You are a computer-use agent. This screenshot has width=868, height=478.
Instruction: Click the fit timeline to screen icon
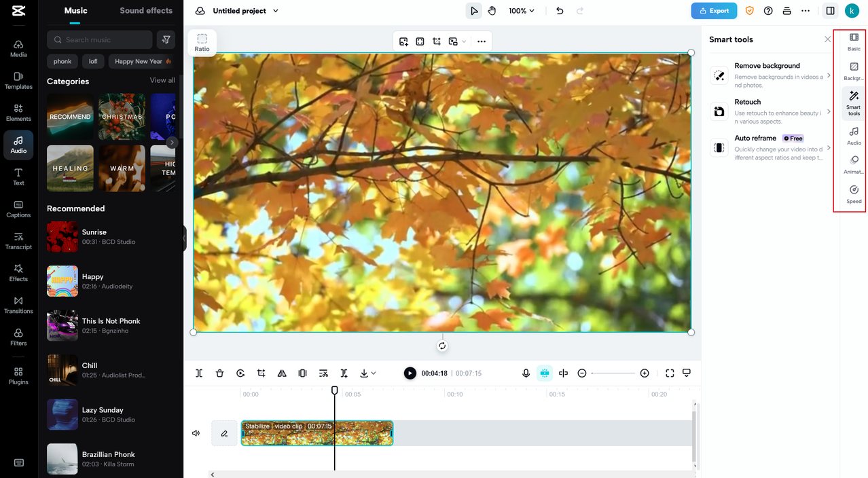670,373
